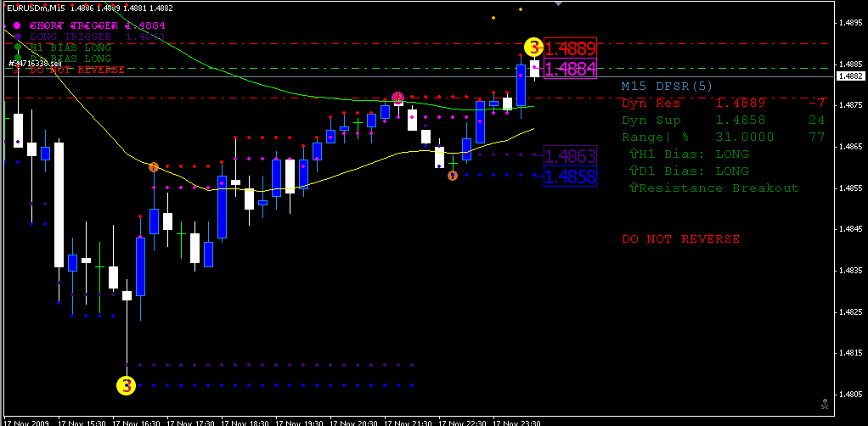868x426 pixels.
Task: Click the magenta dot beside SHORT TRIGGER
Action: coord(17,25)
